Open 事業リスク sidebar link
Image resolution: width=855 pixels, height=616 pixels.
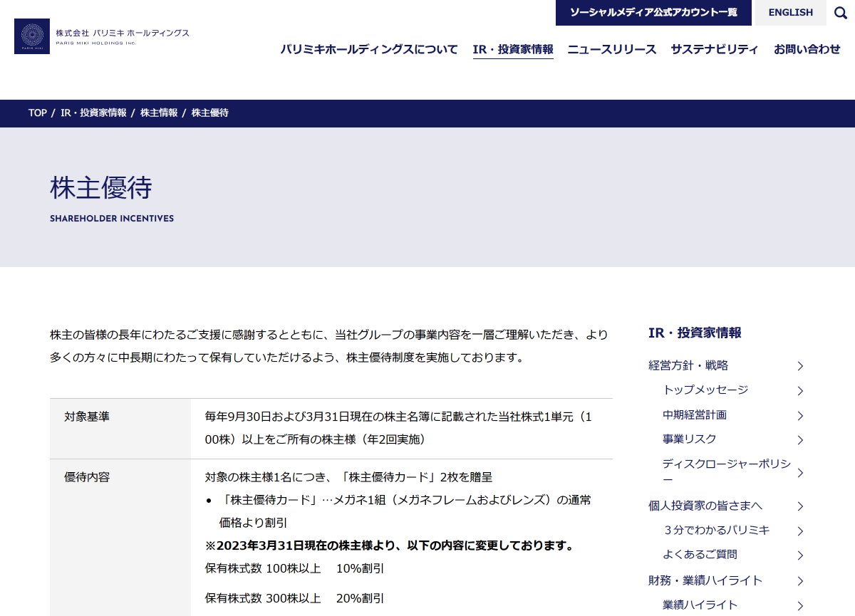click(x=690, y=439)
